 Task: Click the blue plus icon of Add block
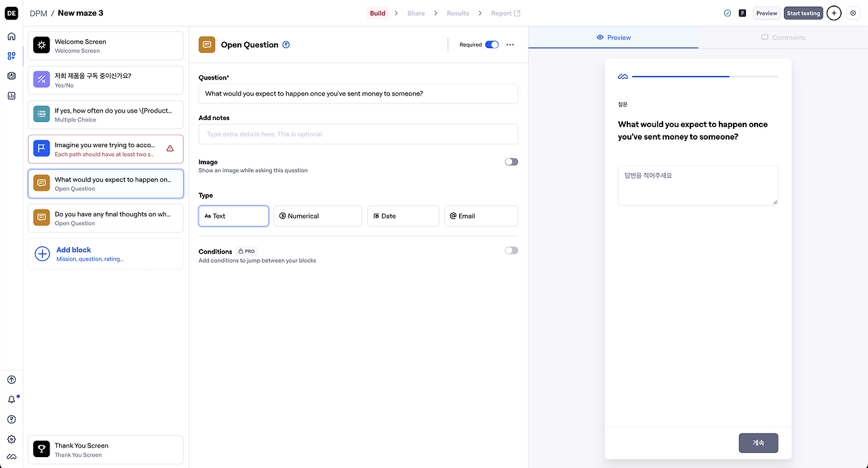click(42, 254)
